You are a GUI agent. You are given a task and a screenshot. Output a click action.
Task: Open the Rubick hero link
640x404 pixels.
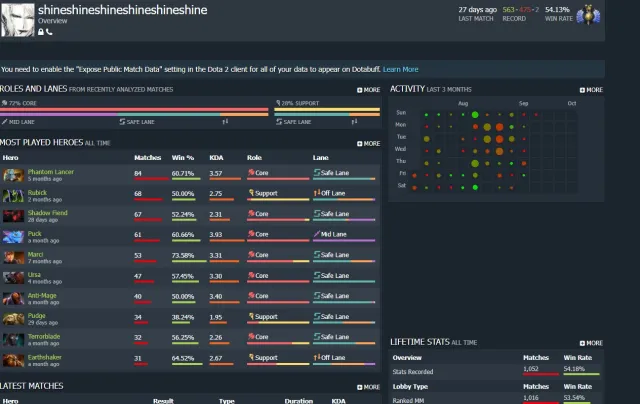(x=37, y=193)
